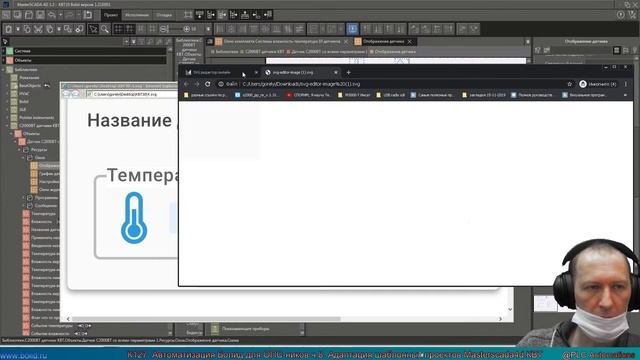Open the Chrome three-dot menu
The height and width of the screenshot is (360, 640).
(626, 84)
